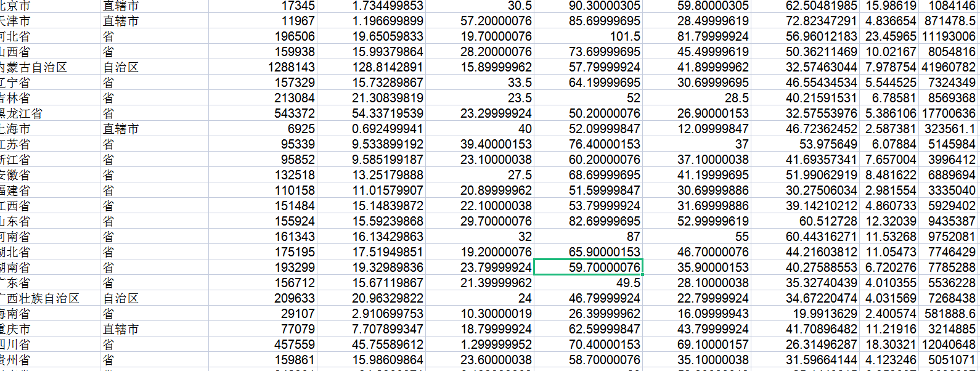Image resolution: width=980 pixels, height=371 pixels.
Task: Click the cell showing 11967
Action: click(x=263, y=21)
